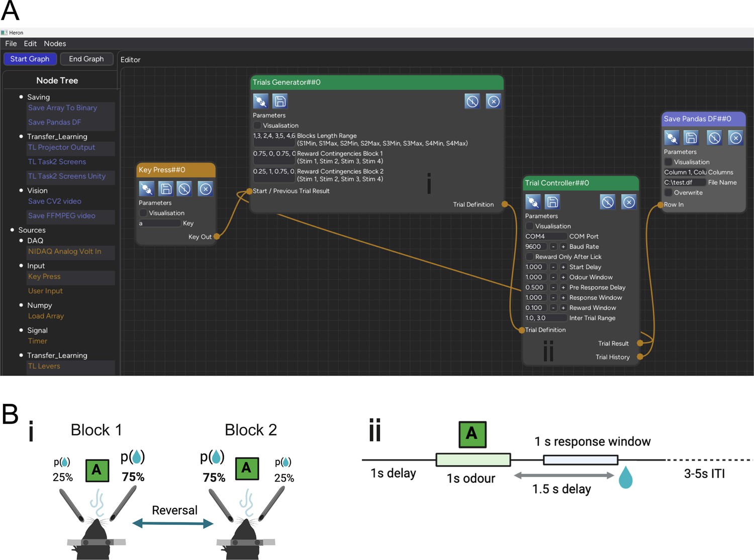
Task: Click the plug connection icon on Trial Controller node
Action: [533, 202]
